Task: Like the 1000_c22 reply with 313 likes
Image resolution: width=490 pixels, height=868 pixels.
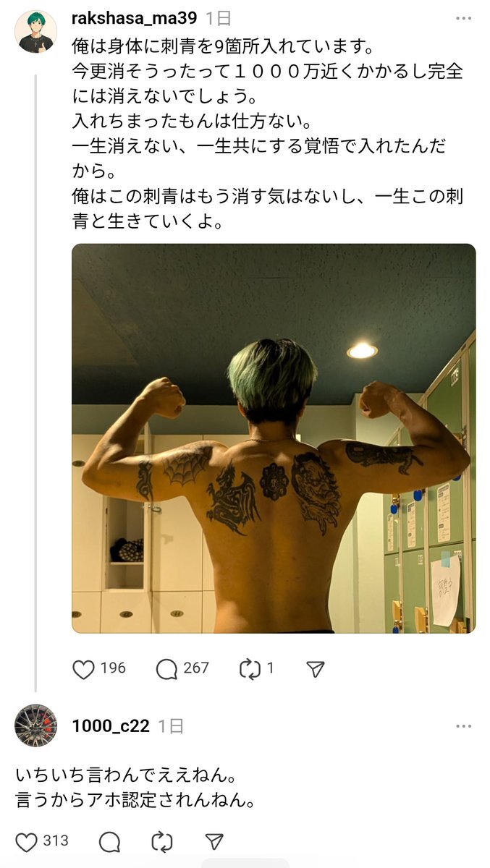Action: (27, 841)
